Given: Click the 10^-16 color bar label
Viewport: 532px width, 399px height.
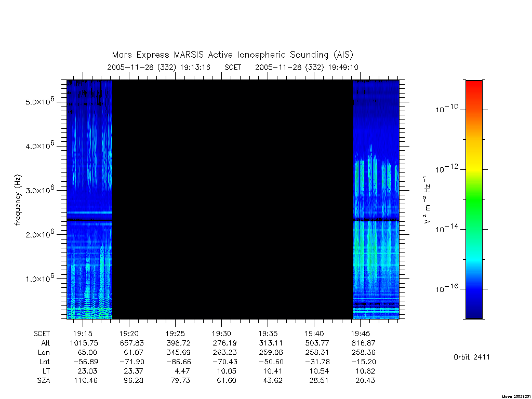Looking at the screenshot, I should point(447,288).
